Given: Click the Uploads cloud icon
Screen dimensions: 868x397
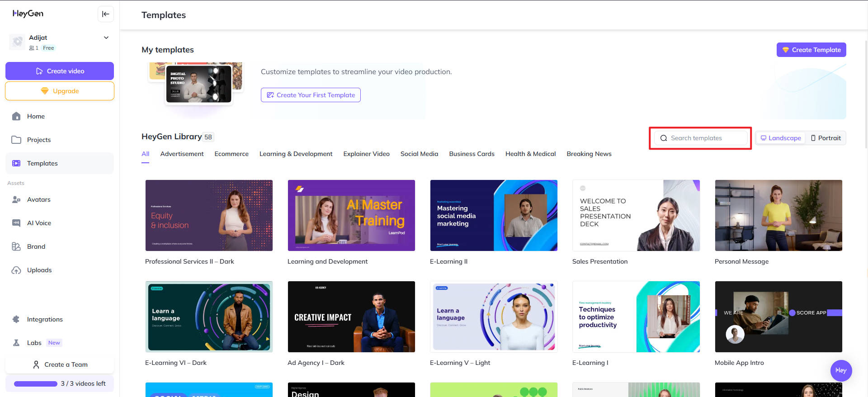Looking at the screenshot, I should click(16, 270).
